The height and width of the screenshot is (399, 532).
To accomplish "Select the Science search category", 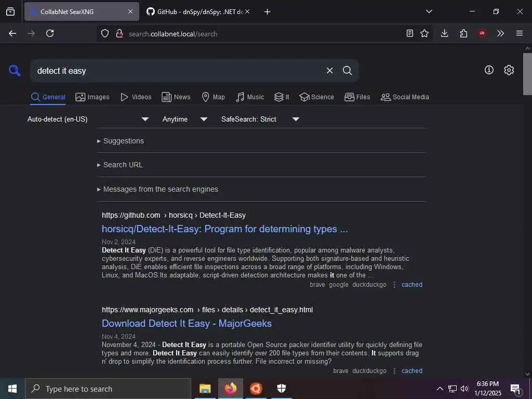I will 316,97.
